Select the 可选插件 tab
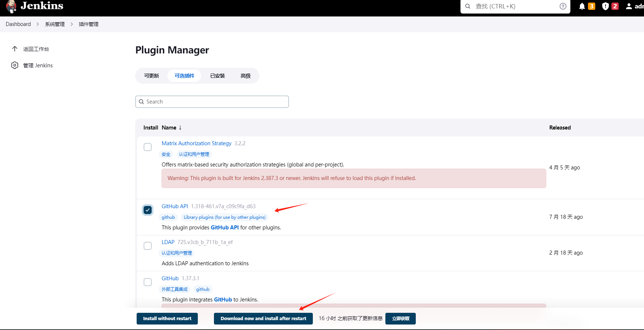644x330 pixels. tap(184, 76)
